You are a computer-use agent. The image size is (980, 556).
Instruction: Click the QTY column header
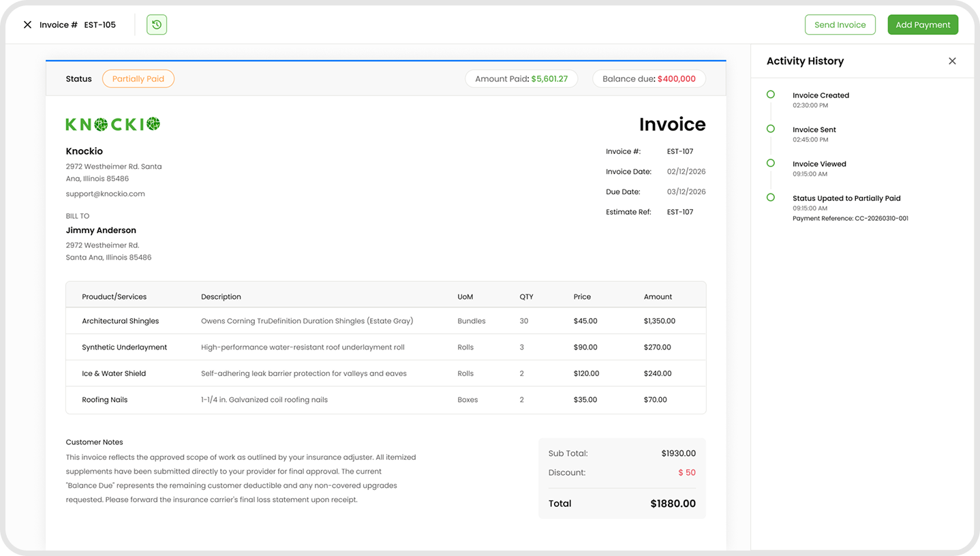(526, 297)
